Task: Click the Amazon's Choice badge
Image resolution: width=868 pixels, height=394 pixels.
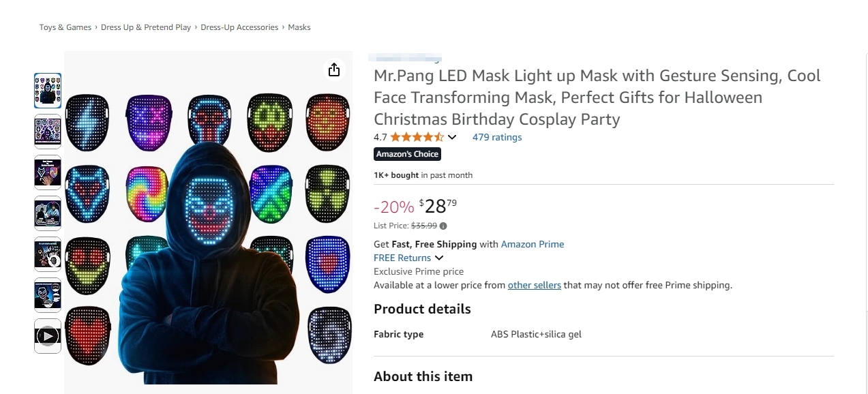Action: (x=407, y=153)
